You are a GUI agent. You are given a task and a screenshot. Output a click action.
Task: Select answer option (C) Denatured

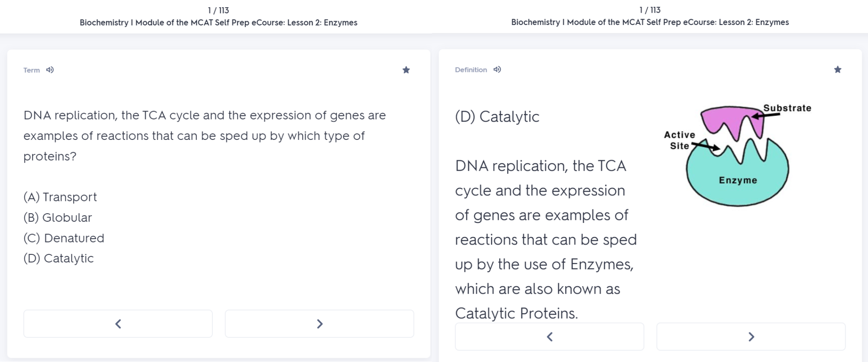pyautogui.click(x=64, y=238)
